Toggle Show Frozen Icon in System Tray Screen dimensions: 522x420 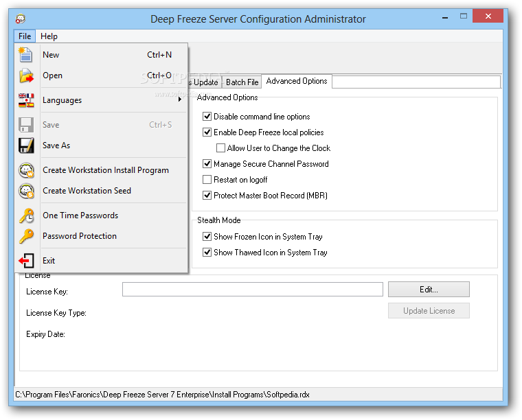pos(207,237)
